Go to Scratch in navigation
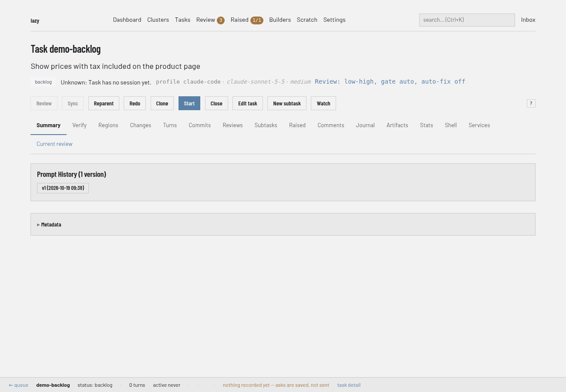Viewport: 566px width, 392px height. (307, 20)
